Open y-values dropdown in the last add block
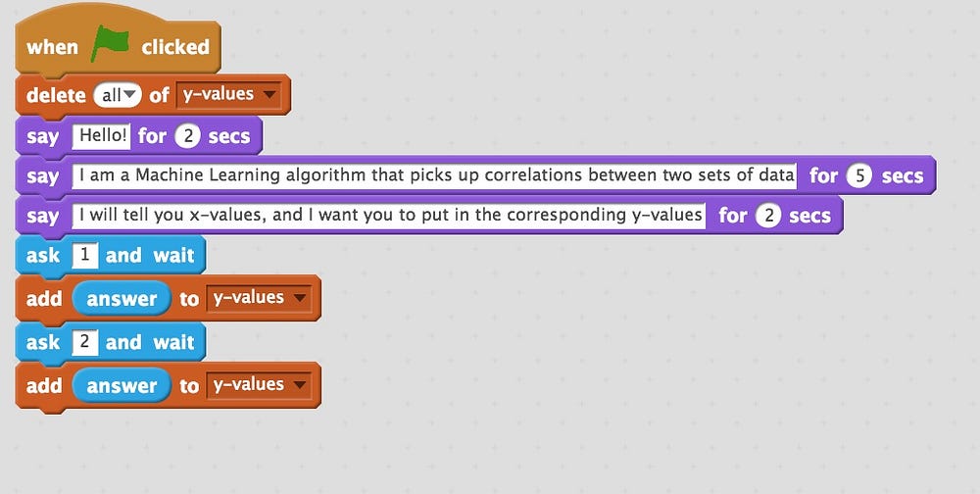The height and width of the screenshot is (494, 980). pyautogui.click(x=259, y=385)
